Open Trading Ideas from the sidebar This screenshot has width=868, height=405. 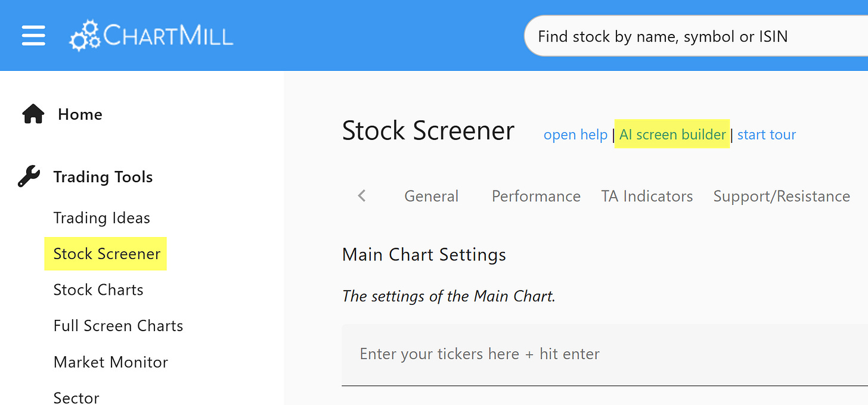101,218
